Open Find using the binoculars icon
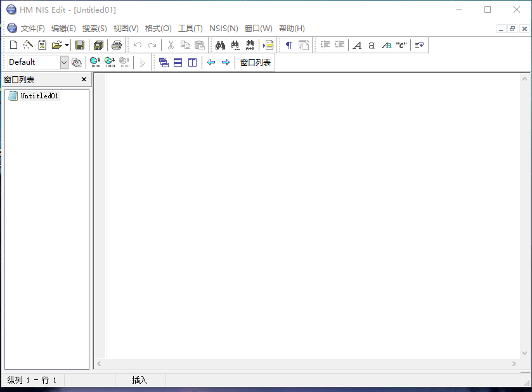Viewport: 532px width, 392px height. pyautogui.click(x=219, y=44)
